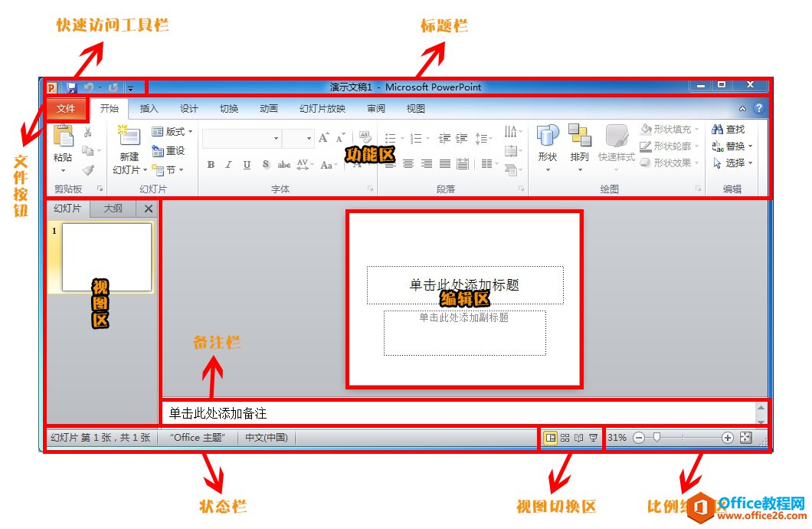Start Slide Show from status bar icon
This screenshot has height=529, width=812.
pyautogui.click(x=594, y=438)
